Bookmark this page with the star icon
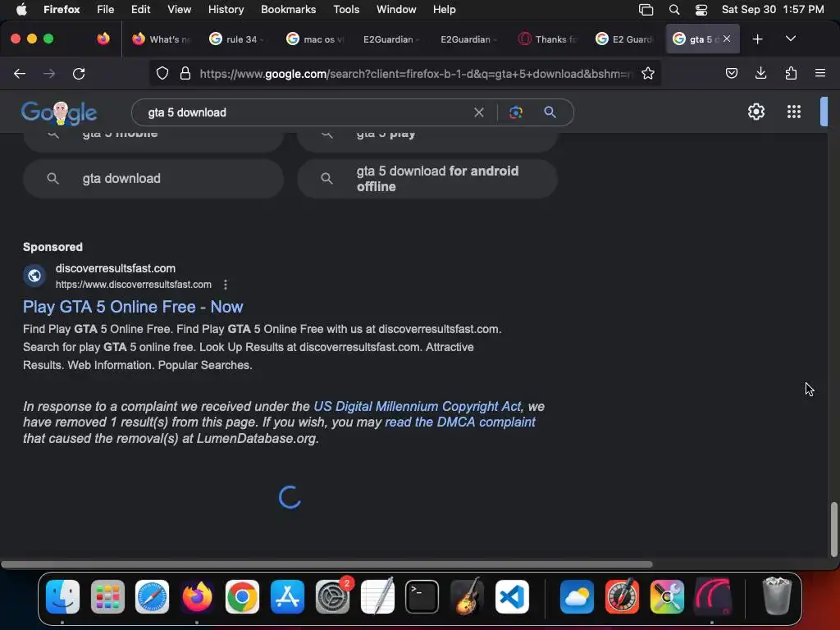This screenshot has width=840, height=630. 648,73
